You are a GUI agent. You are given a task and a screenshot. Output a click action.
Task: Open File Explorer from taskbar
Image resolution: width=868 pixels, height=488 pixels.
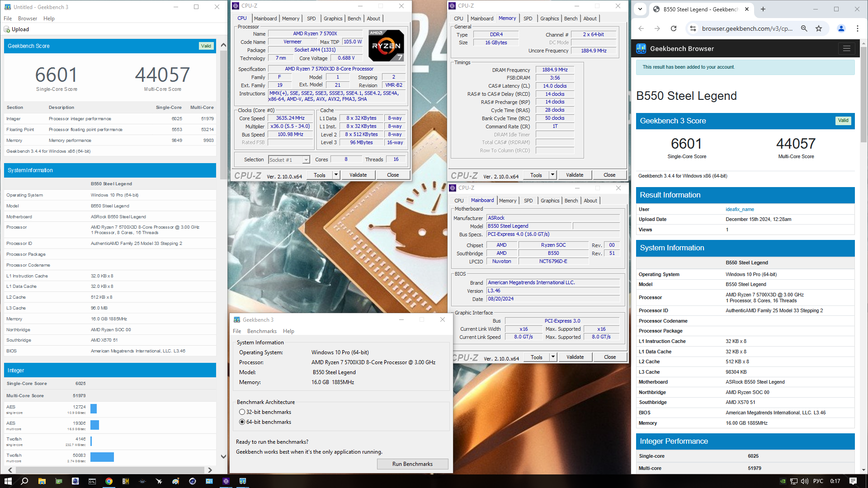tap(42, 481)
